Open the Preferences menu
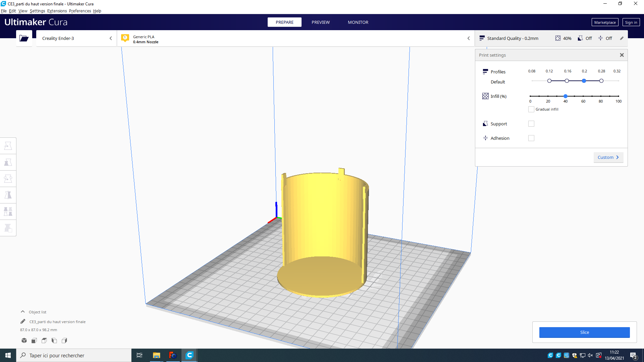The height and width of the screenshot is (362, 644). coord(80,11)
